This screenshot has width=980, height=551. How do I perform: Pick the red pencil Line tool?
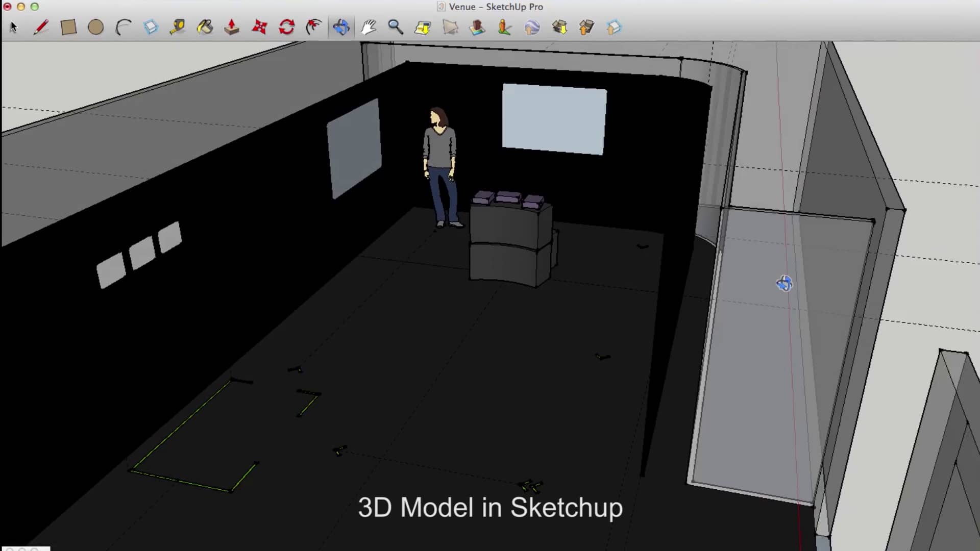click(41, 27)
